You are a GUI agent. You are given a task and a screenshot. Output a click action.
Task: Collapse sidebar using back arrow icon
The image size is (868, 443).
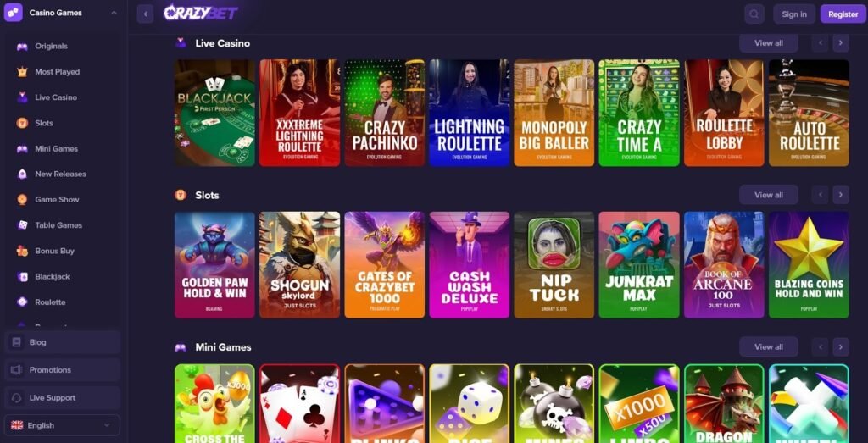(x=145, y=14)
